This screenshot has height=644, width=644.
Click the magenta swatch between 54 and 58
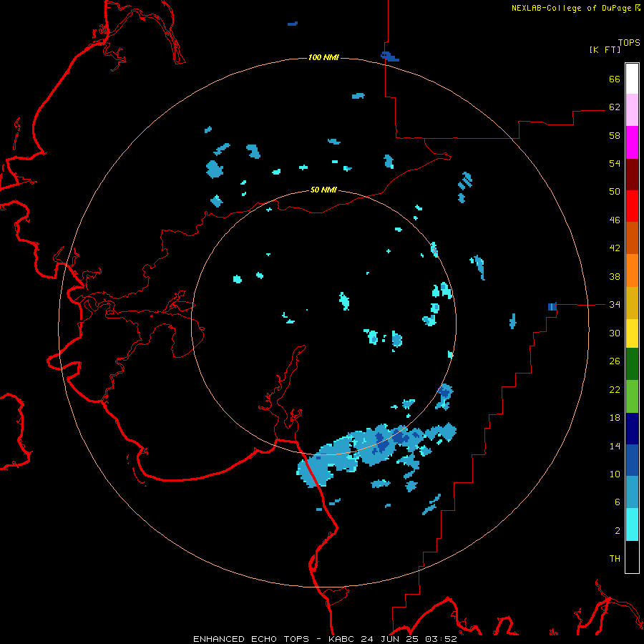click(x=632, y=142)
